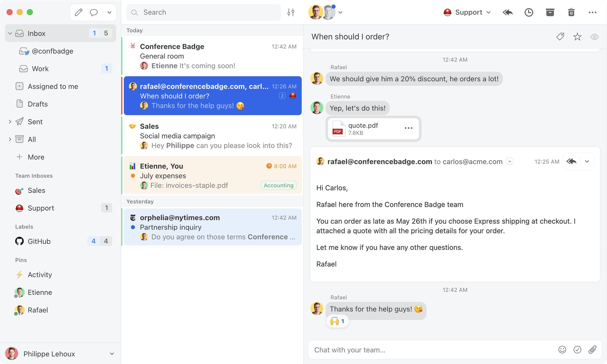
Task: Click the reply all icon for this email
Action: (571, 161)
